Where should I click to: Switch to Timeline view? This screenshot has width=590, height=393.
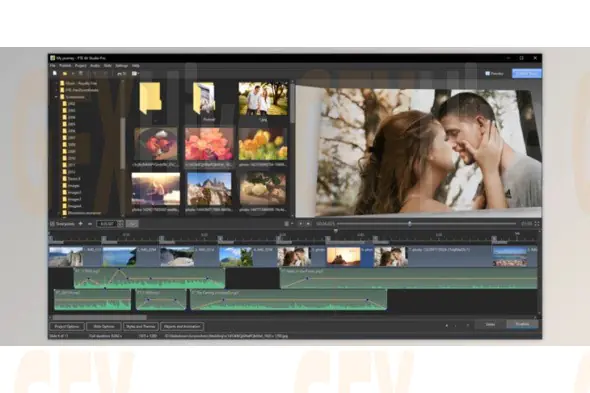522,324
